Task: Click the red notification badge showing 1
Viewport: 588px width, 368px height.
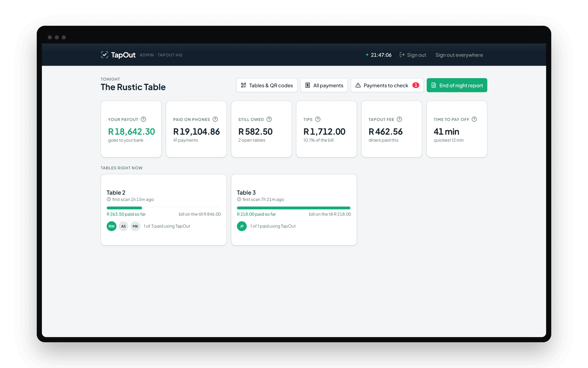Action: click(416, 85)
